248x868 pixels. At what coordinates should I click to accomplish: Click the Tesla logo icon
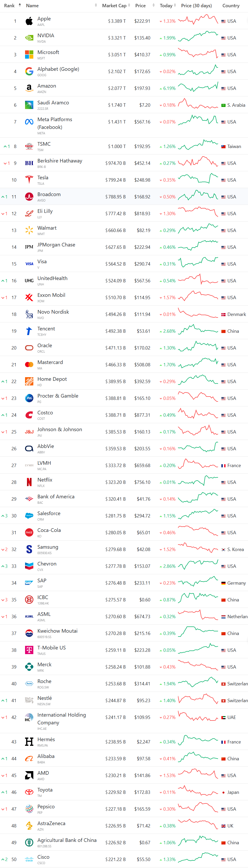pyautogui.click(x=29, y=180)
